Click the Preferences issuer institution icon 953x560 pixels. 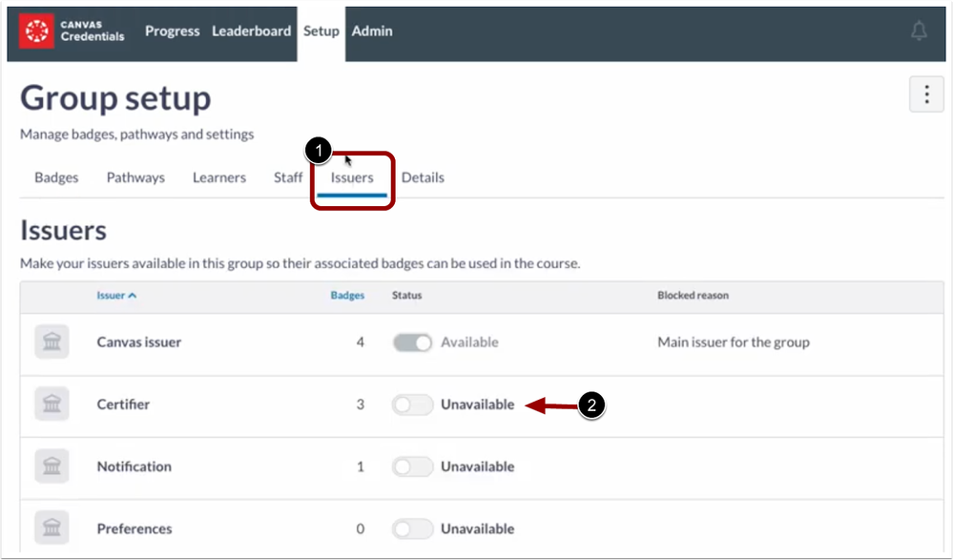pyautogui.click(x=52, y=529)
